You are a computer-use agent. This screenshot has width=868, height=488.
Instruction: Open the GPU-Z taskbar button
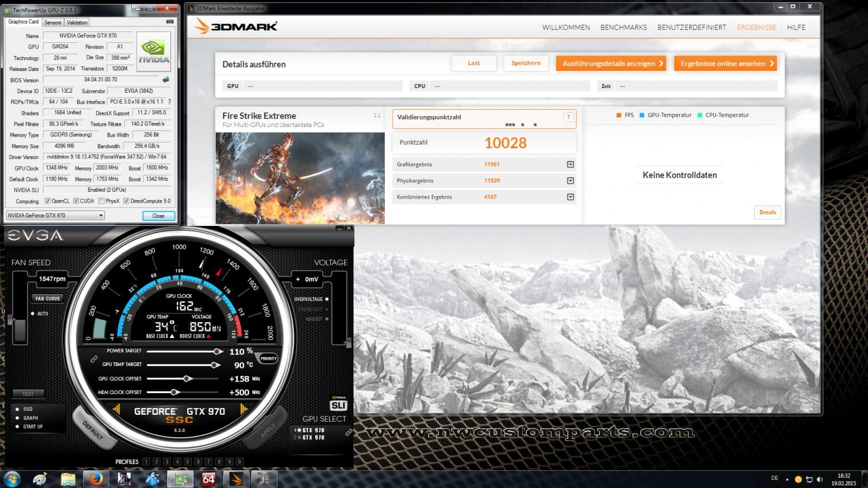[x=180, y=478]
